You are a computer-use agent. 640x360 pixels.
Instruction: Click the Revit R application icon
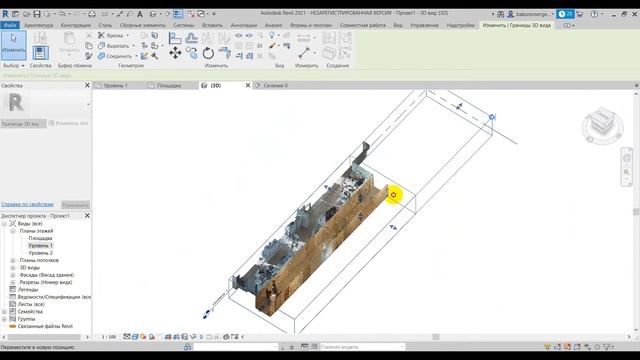pyautogui.click(x=5, y=14)
